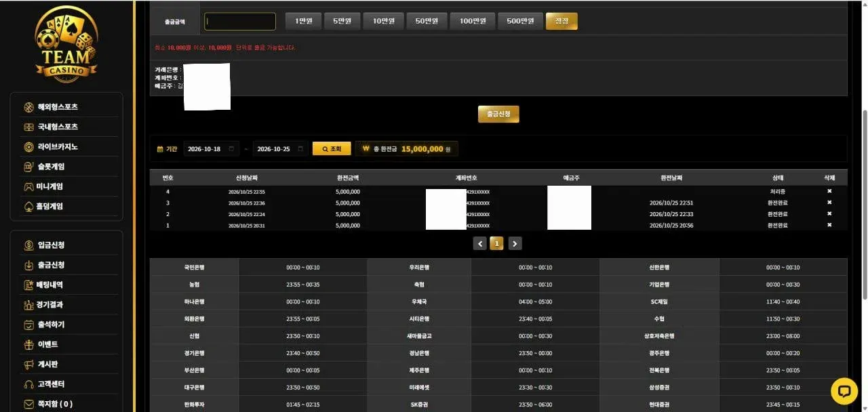Open the 입금신청 coin icon
The width and height of the screenshot is (868, 412).
point(28,245)
